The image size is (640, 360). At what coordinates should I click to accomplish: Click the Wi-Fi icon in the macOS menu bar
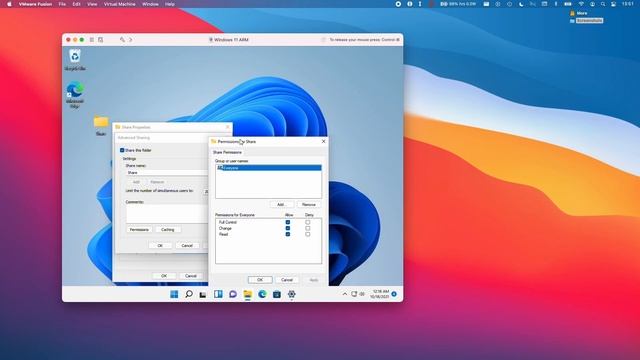581,4
